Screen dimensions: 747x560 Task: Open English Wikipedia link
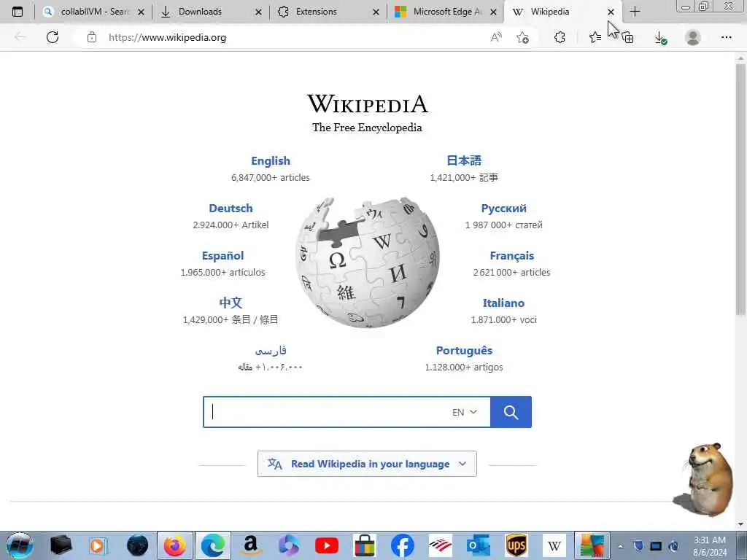pyautogui.click(x=271, y=161)
